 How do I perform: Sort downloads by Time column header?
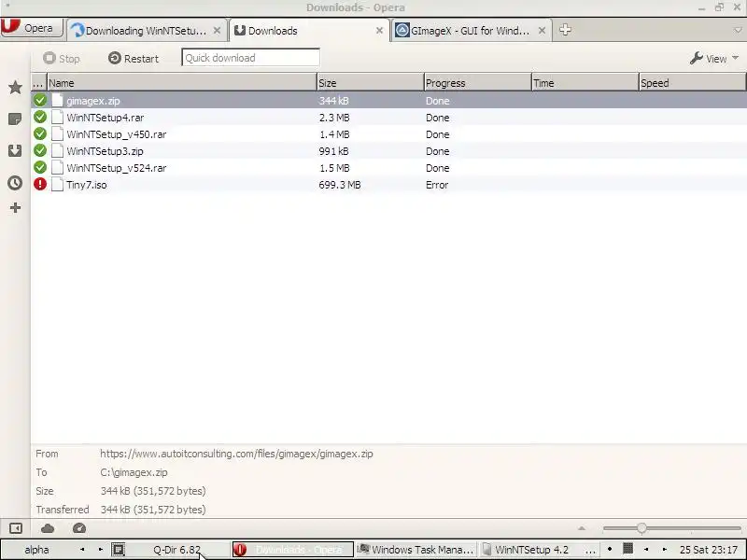coord(585,82)
